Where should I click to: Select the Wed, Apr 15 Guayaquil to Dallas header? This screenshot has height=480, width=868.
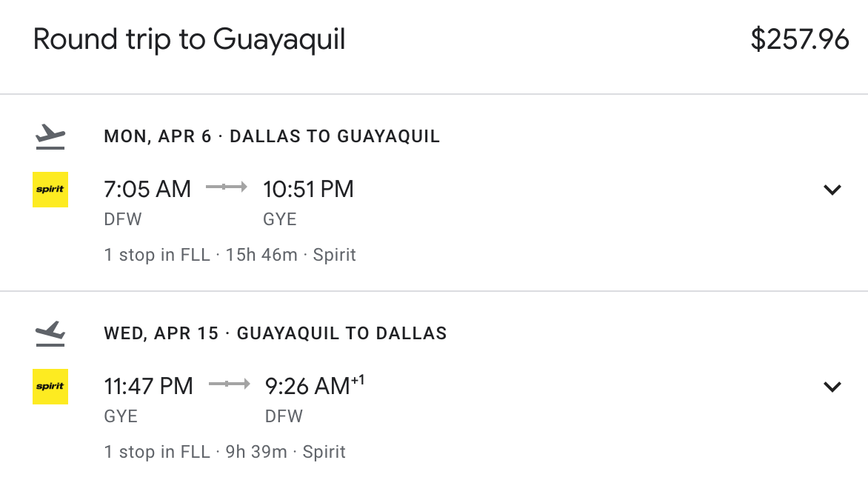point(276,333)
